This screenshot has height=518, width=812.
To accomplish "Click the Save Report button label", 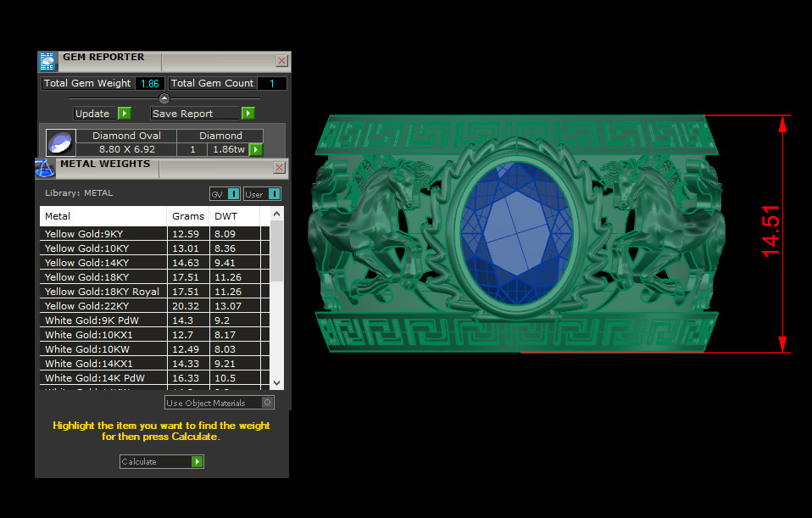I will tap(194, 114).
